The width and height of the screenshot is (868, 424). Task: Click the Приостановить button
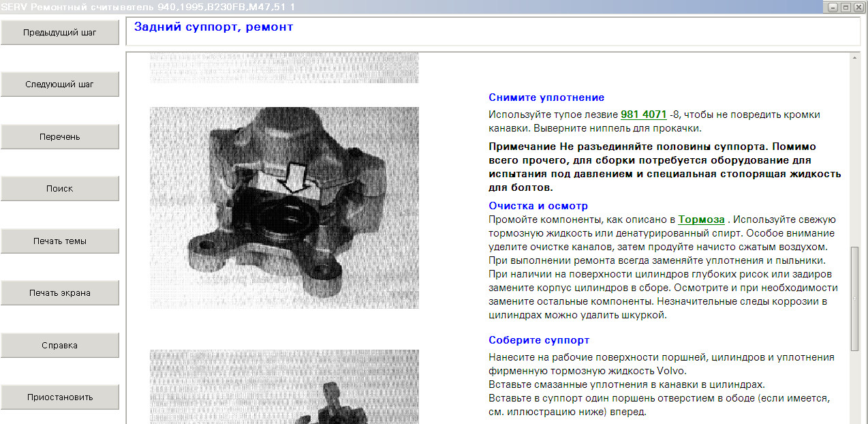[60, 397]
